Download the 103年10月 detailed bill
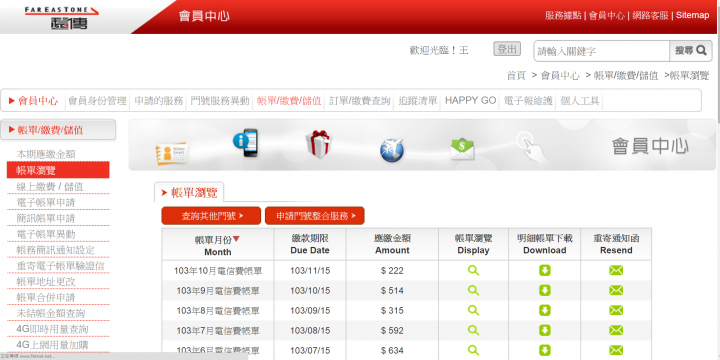 [545, 270]
